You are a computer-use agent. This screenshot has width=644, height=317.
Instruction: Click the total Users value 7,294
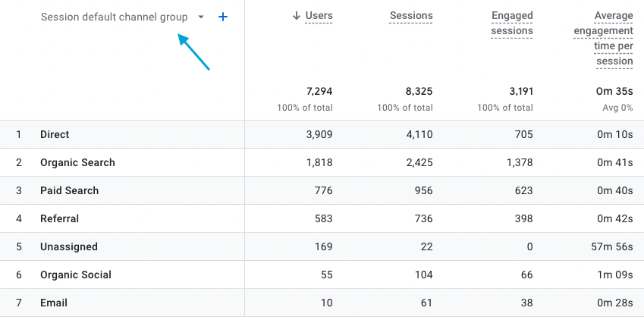pos(319,91)
